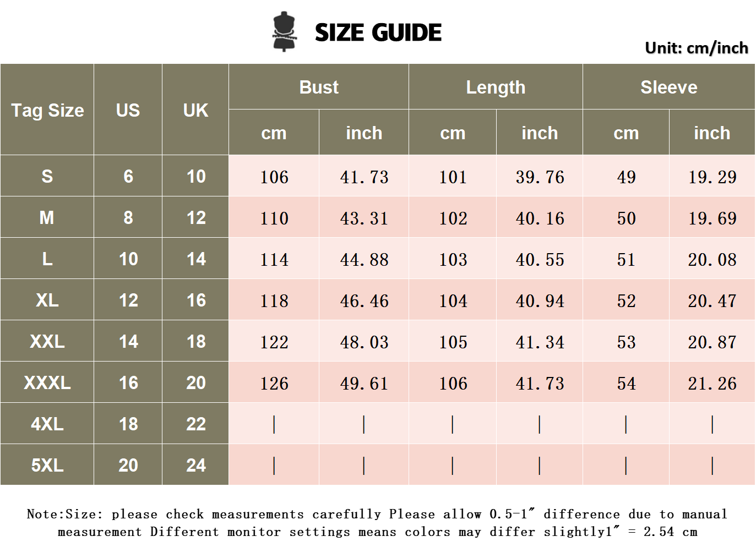
Task: Select the Tag Size column header
Action: pyautogui.click(x=47, y=110)
